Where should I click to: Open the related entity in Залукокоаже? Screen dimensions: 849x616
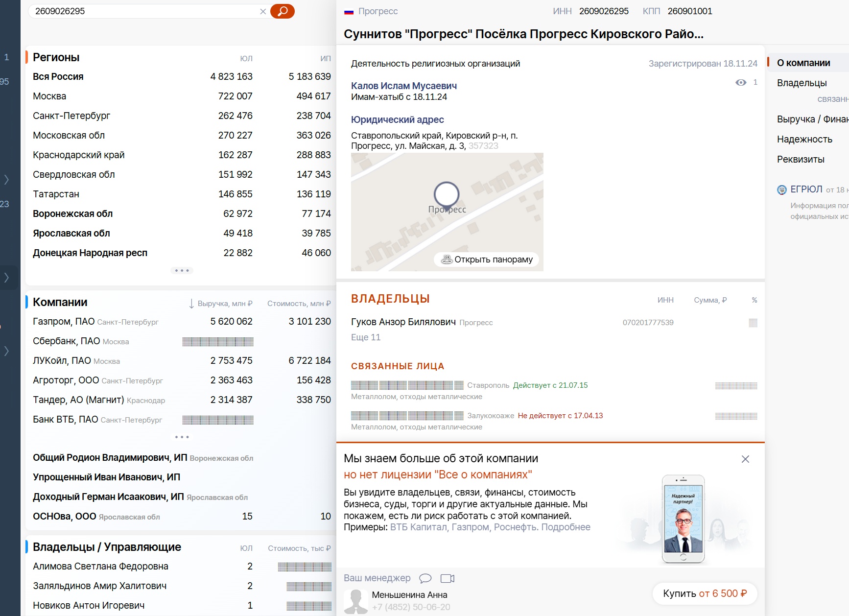pos(407,416)
